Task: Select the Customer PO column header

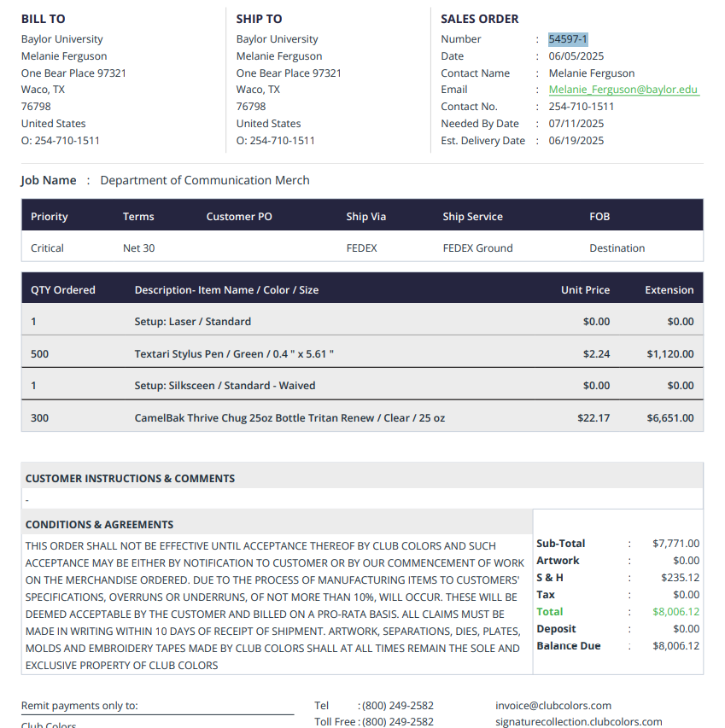Action: [239, 217]
